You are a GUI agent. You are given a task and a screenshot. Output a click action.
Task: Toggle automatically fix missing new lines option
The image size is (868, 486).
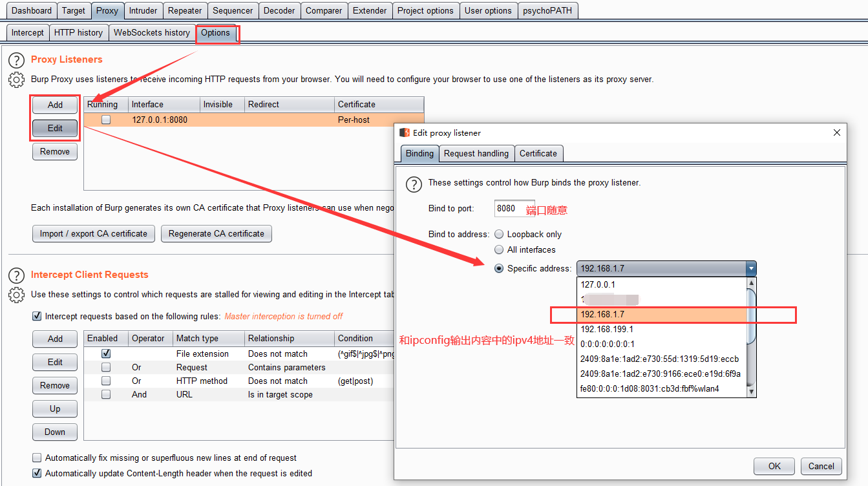click(37, 458)
